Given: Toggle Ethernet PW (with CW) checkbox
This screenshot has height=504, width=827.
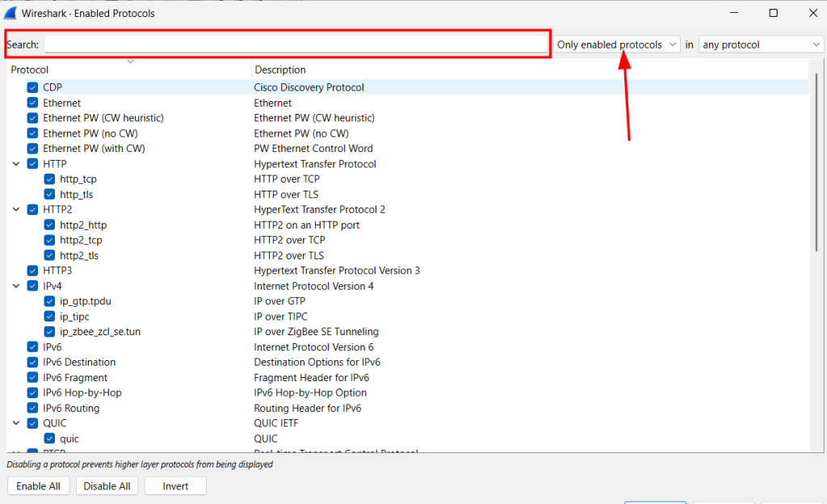Looking at the screenshot, I should click(x=32, y=148).
